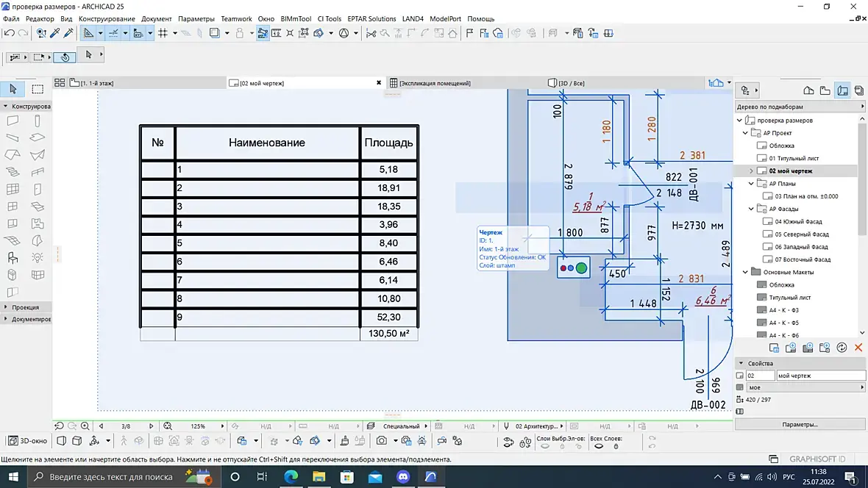
Task: Delete item with red X in navigator
Action: 858,348
